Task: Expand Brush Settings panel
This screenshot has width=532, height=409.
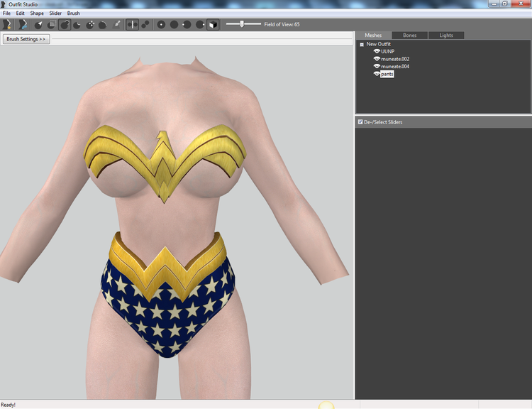Action: [26, 39]
